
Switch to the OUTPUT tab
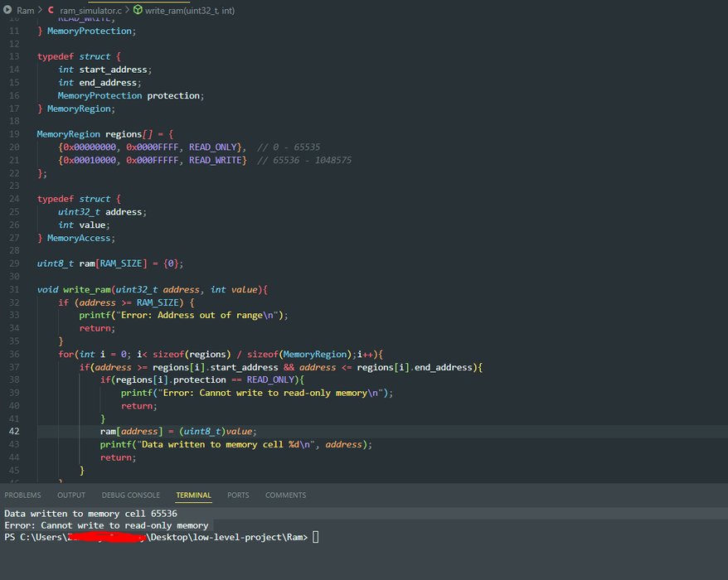click(x=71, y=495)
